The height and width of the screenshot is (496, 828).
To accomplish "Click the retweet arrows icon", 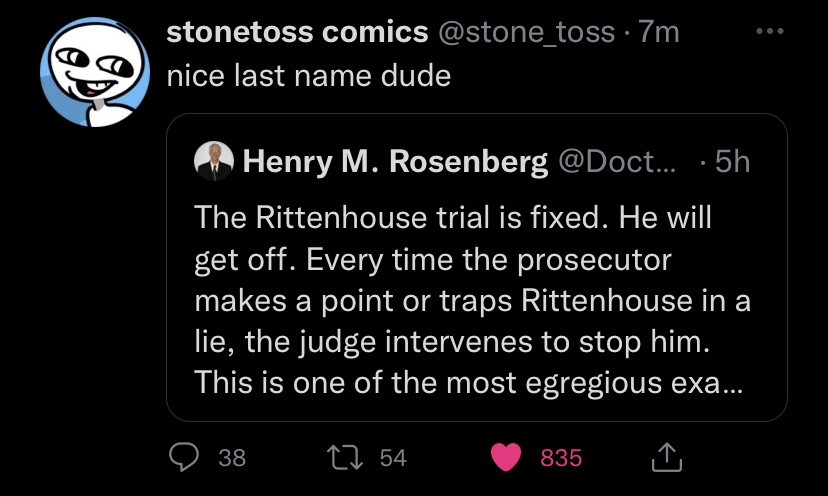I will (345, 457).
